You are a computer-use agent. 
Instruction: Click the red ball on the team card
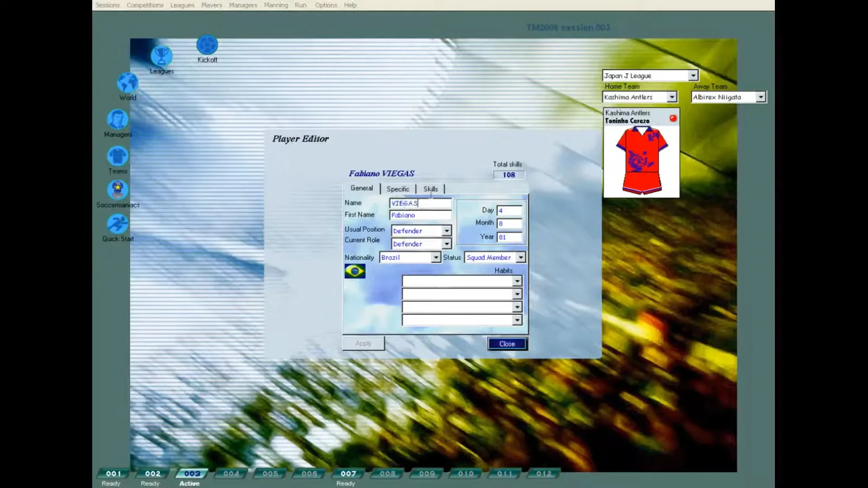673,118
